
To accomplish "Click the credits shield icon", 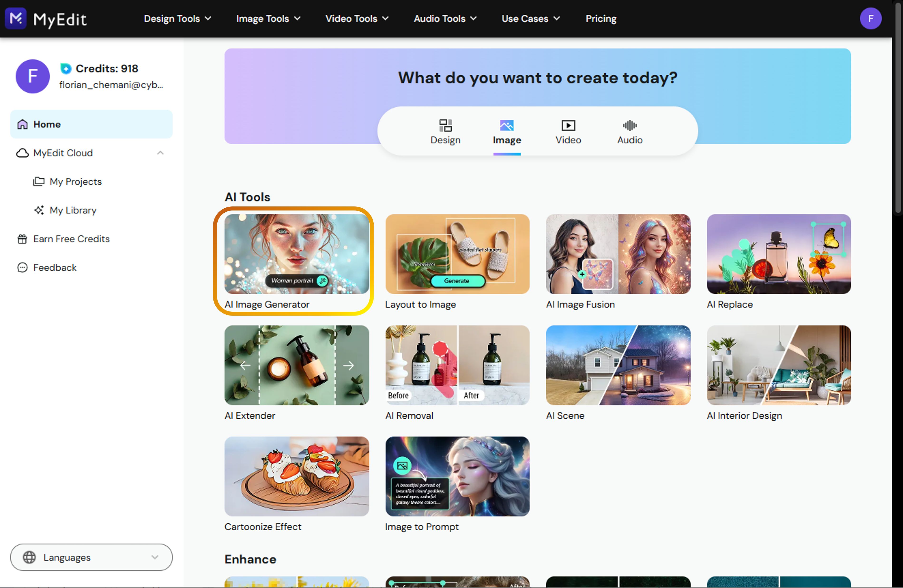I will click(x=66, y=69).
